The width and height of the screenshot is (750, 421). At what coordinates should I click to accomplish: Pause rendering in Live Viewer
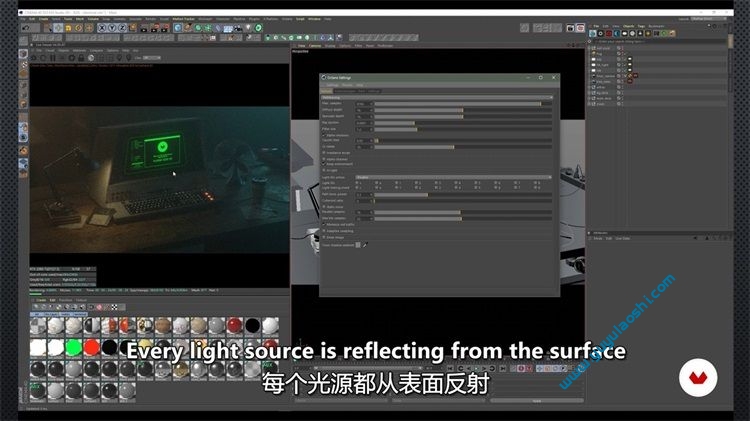point(53,58)
